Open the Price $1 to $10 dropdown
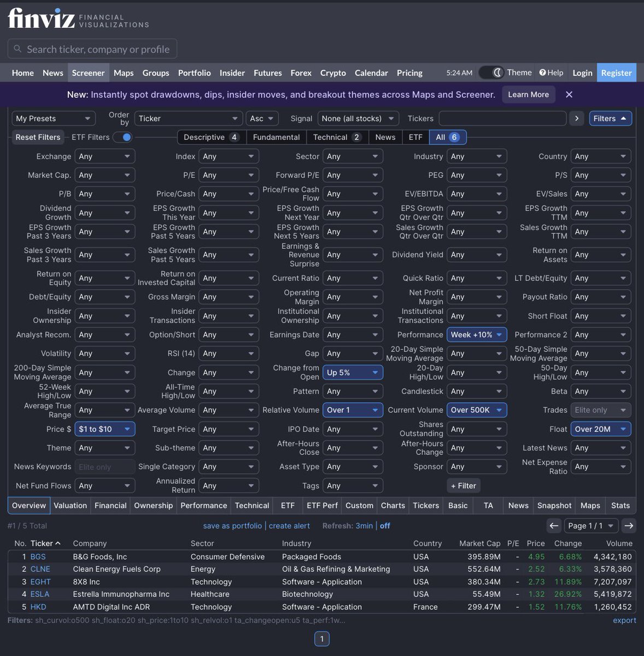This screenshot has width=644, height=656. tap(104, 429)
